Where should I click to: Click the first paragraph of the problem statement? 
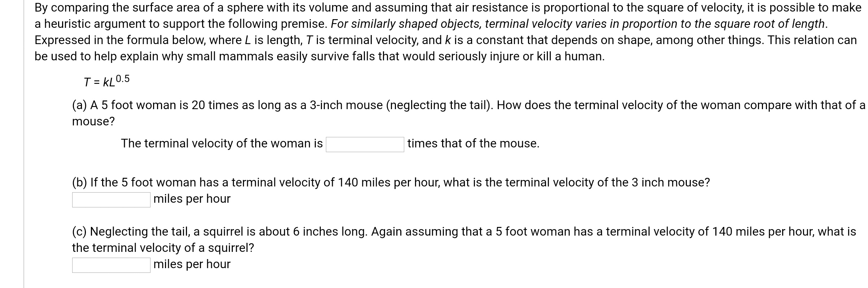433,31
